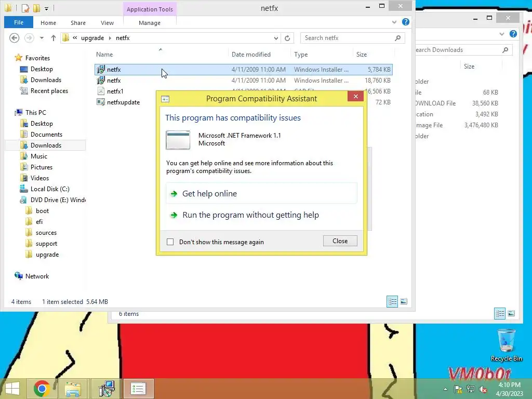
Task: Expand the address bar history dropdown
Action: click(276, 38)
